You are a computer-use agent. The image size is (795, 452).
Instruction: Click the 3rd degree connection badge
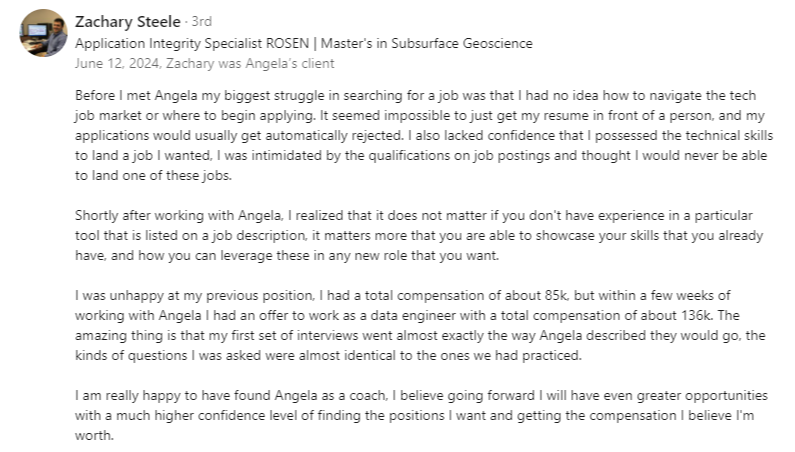tap(201, 22)
